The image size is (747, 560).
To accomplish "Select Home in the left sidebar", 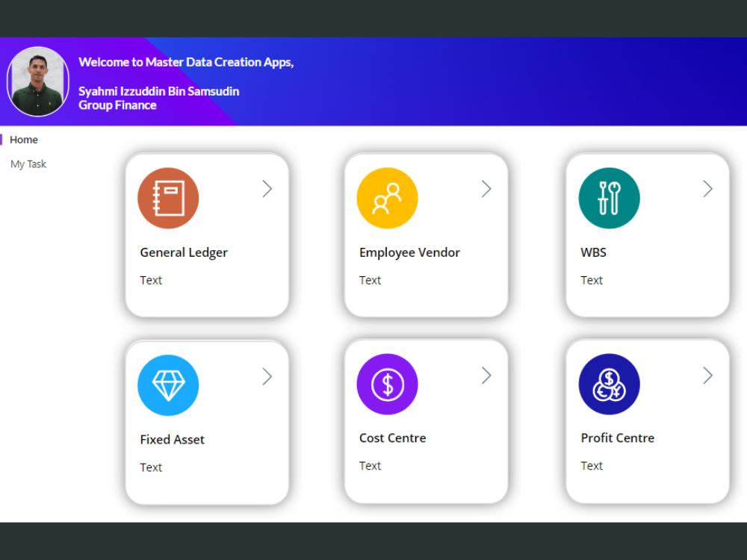I will pos(24,140).
